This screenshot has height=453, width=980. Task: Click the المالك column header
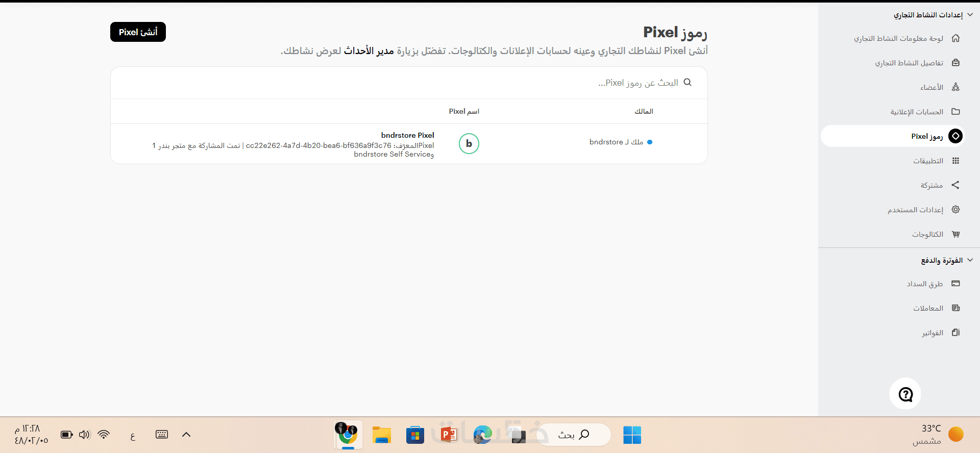pos(644,111)
